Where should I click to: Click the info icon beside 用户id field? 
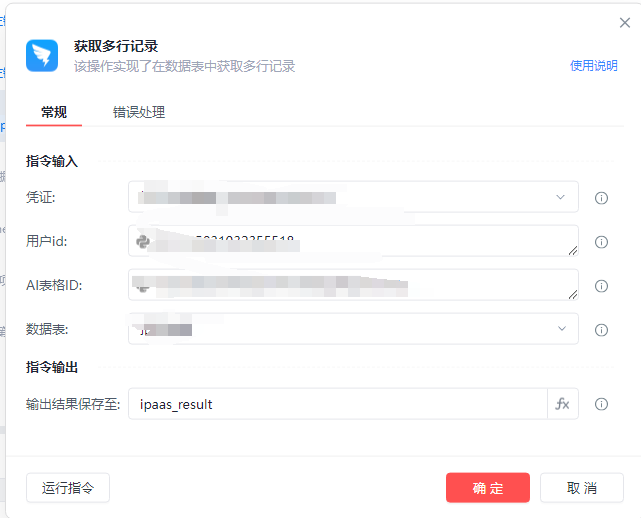point(601,242)
